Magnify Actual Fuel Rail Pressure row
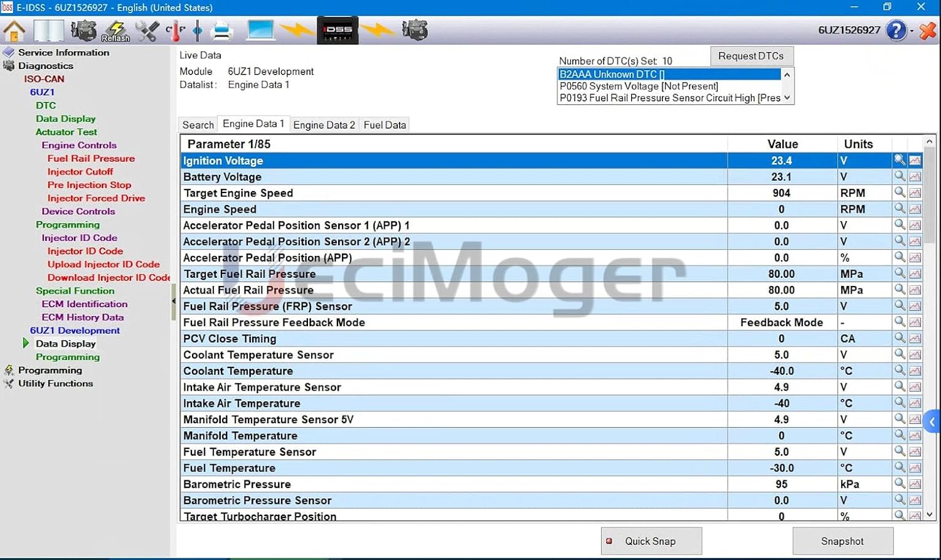This screenshot has height=560, width=941. [x=900, y=289]
